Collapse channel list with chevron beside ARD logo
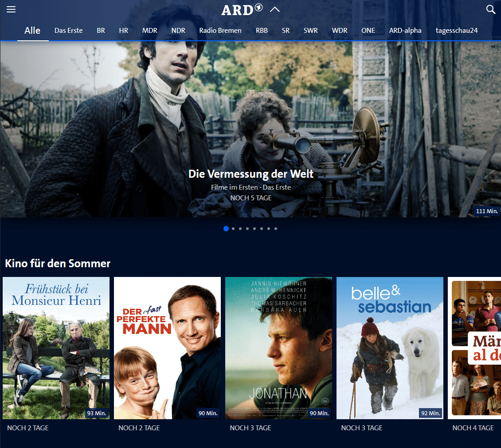Image resolution: width=501 pixels, height=448 pixels. (275, 10)
